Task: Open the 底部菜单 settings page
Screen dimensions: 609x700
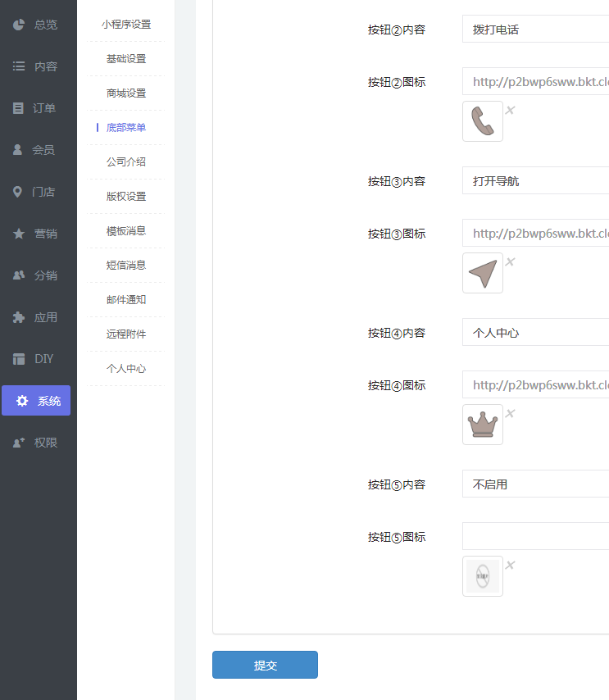Action: [x=126, y=128]
